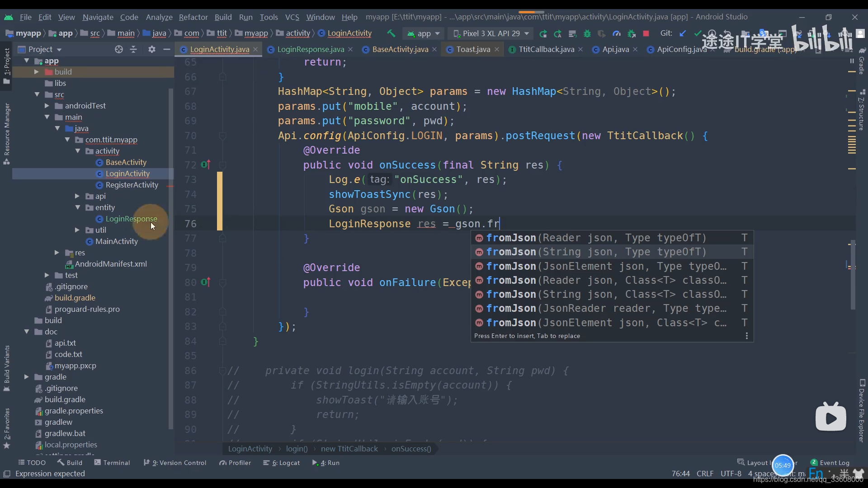Click the Scroll from Source target icon in Project panel
Screen dimensions: 868x488
[119, 49]
